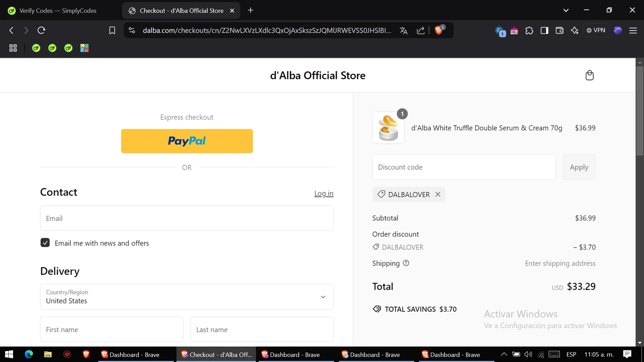Show hidden system tray icons
The image size is (644, 362).
[x=504, y=354]
